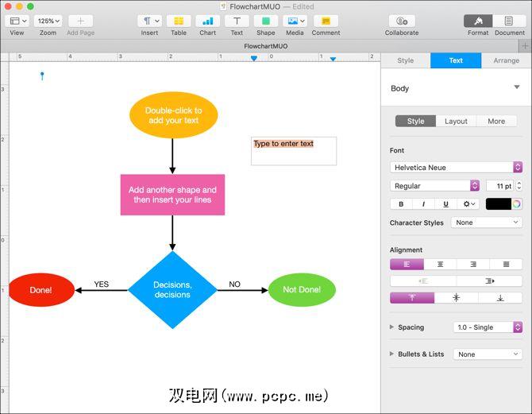Open the Zoom percentage dropdown
The width and height of the screenshot is (532, 414).
point(48,21)
